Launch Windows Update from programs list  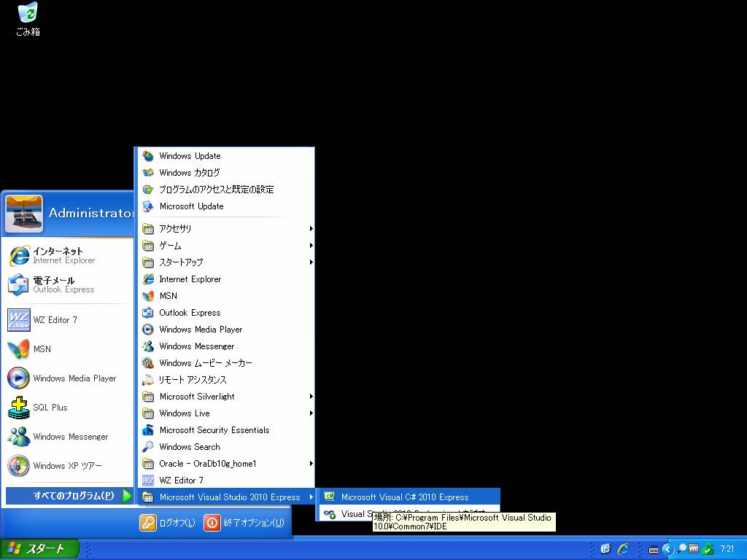(x=190, y=156)
